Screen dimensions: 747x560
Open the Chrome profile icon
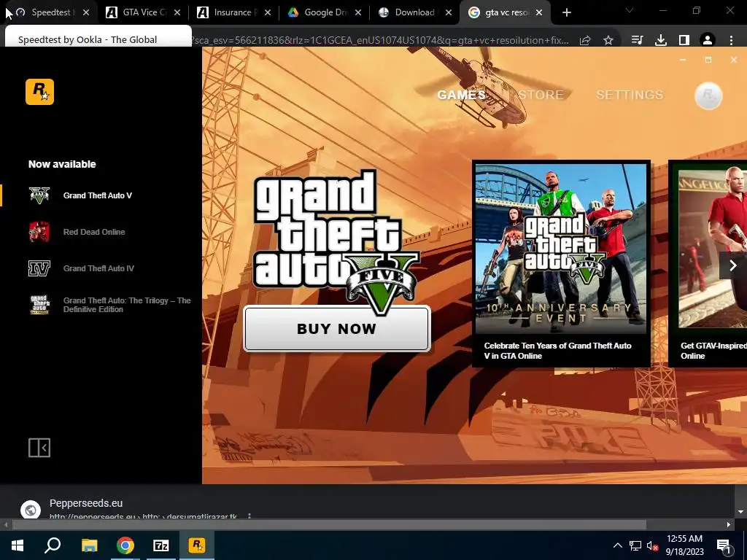[x=708, y=41]
